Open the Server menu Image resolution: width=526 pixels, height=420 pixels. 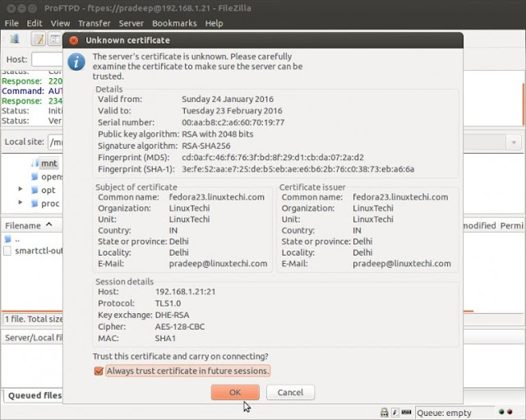pyautogui.click(x=131, y=23)
